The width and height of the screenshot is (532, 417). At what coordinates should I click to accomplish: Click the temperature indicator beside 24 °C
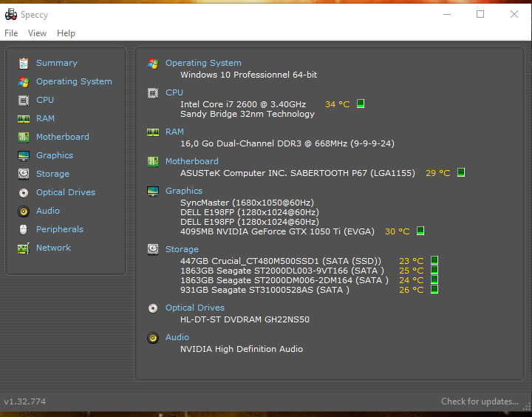point(434,279)
